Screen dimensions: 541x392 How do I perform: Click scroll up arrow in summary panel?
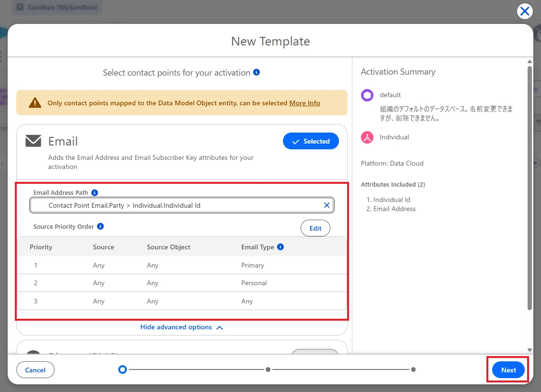pyautogui.click(x=530, y=61)
